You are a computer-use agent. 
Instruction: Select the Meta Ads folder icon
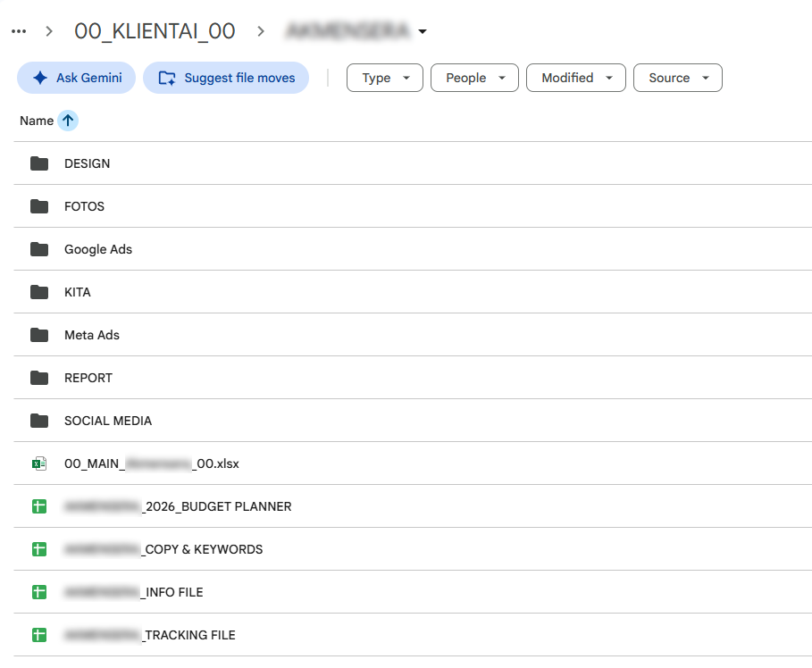(x=39, y=335)
